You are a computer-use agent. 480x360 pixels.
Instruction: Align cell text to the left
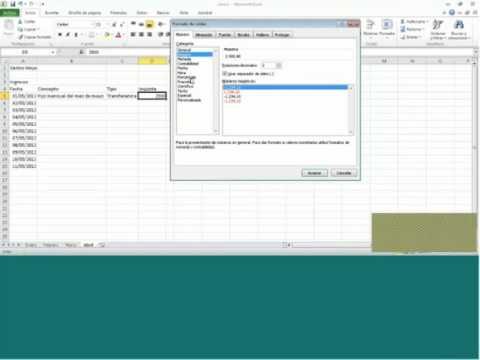point(133,34)
